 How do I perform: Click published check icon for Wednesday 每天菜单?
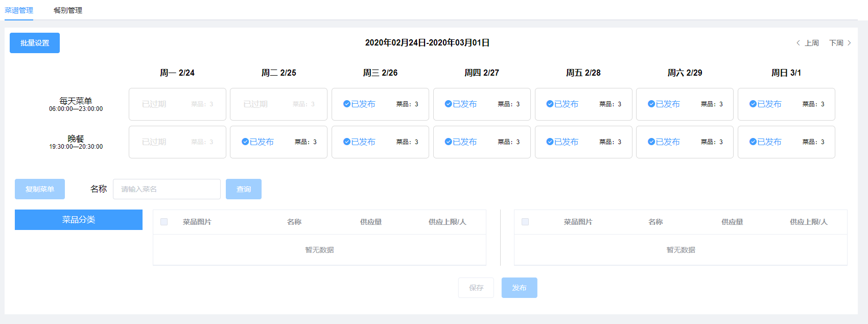pyautogui.click(x=347, y=104)
